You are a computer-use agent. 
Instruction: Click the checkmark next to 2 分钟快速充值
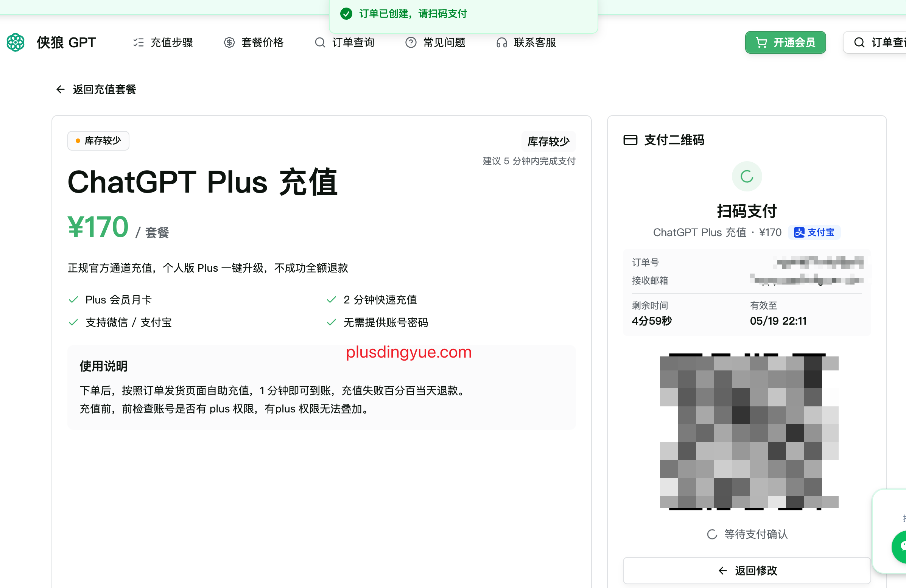[332, 300]
